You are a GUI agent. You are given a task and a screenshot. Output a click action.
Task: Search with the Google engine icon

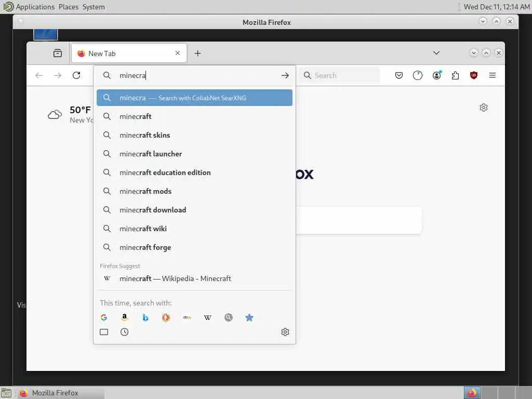point(104,317)
